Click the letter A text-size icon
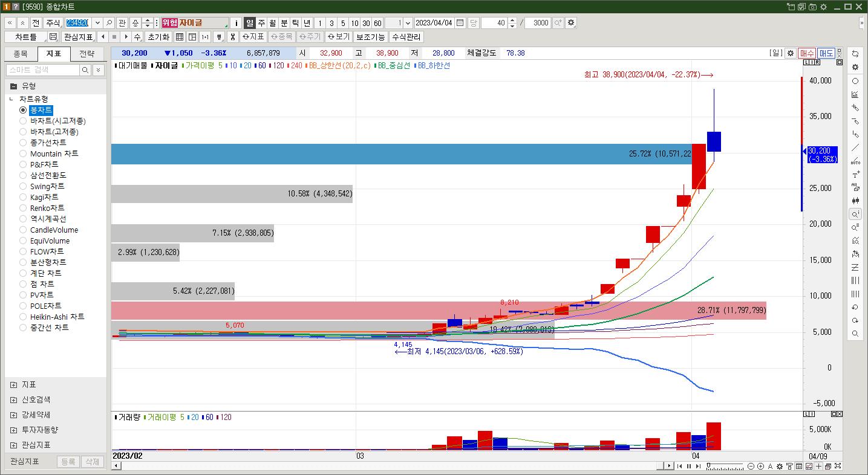Viewport: 868px width, 475px height. click(x=770, y=466)
